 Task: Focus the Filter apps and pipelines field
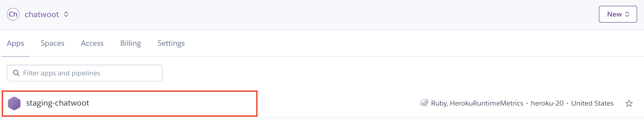tap(89, 73)
